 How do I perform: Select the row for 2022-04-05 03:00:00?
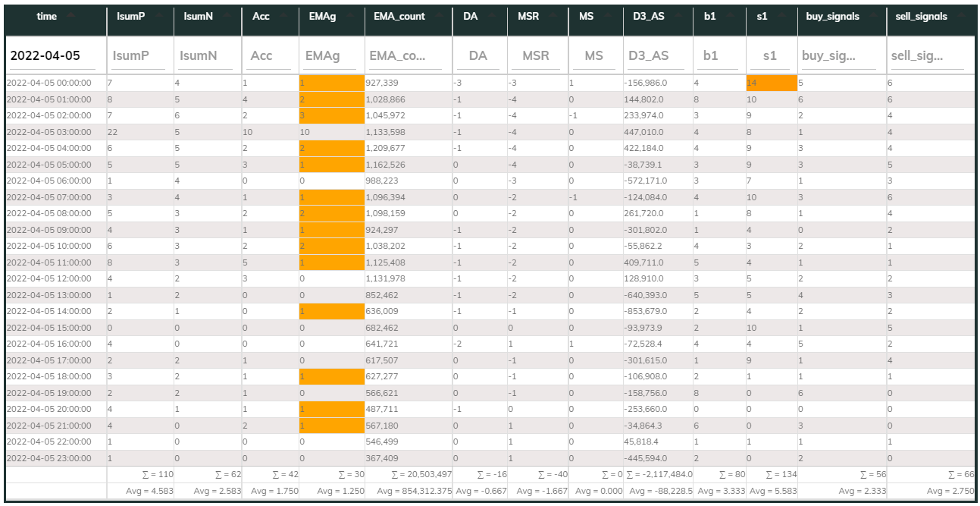click(490, 132)
